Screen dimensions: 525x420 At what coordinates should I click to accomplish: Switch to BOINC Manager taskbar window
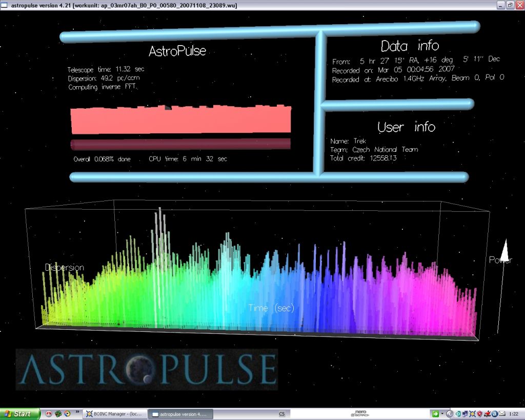[114, 414]
